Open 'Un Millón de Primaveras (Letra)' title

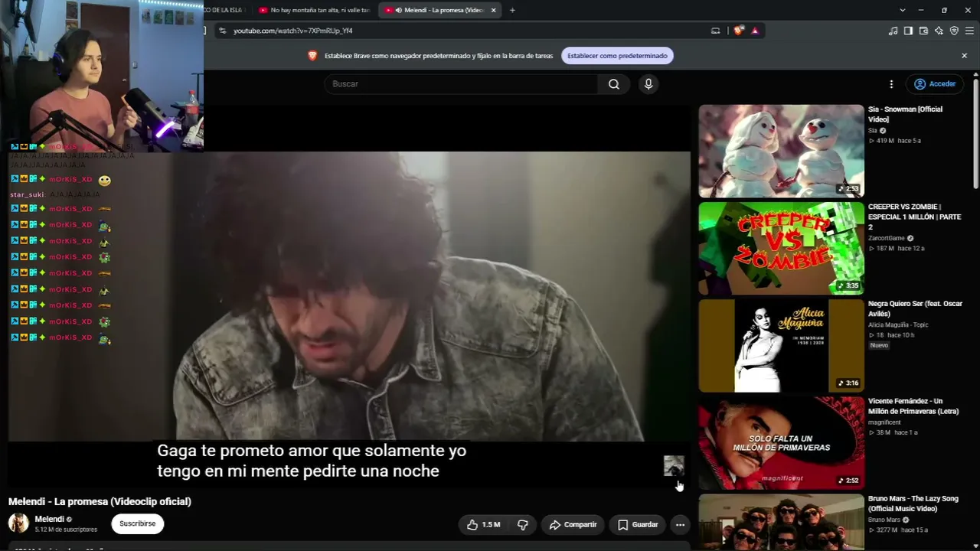pos(913,406)
